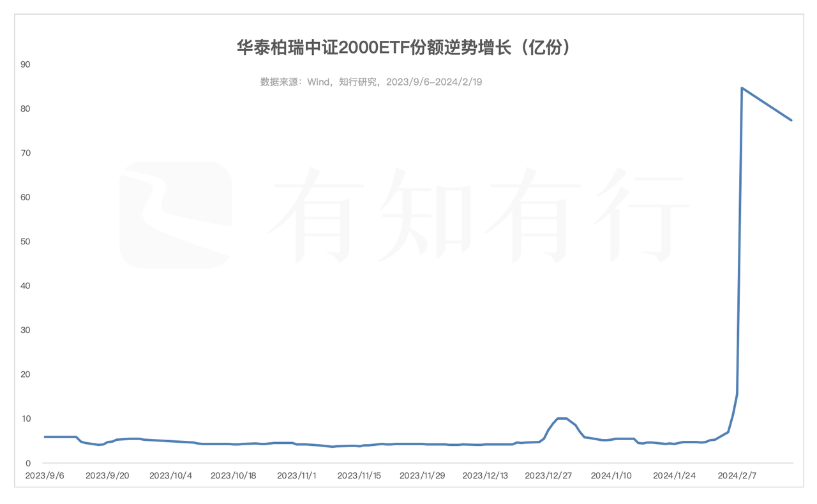Select the 2023/9/20 x-axis date label
The width and height of the screenshot is (817, 504).
coord(107,475)
